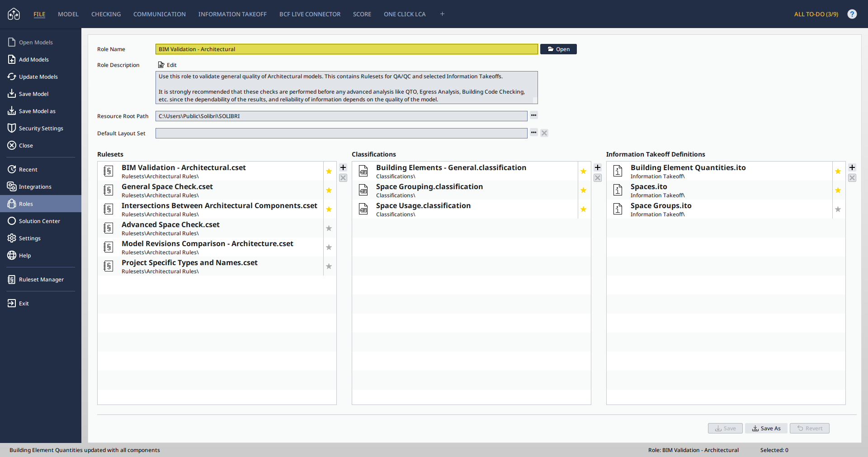868x457 pixels.
Task: Click General Space Check.cset ruleset icon
Action: pyautogui.click(x=108, y=190)
